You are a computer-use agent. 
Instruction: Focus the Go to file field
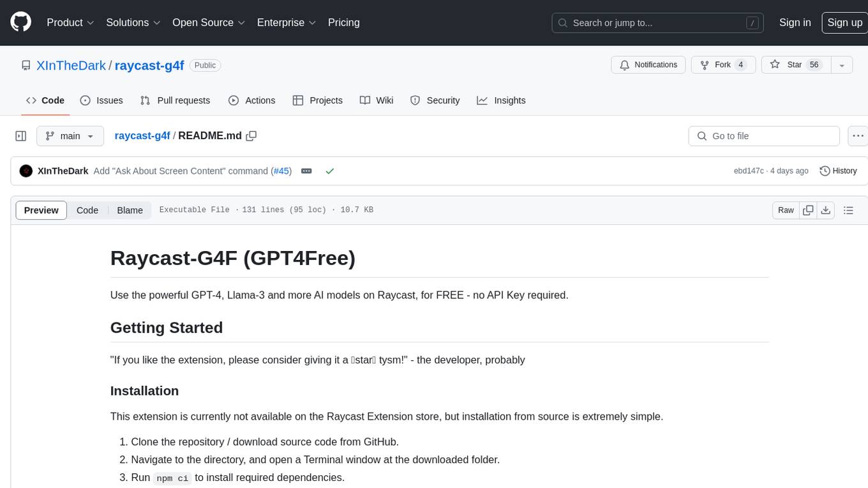(764, 136)
